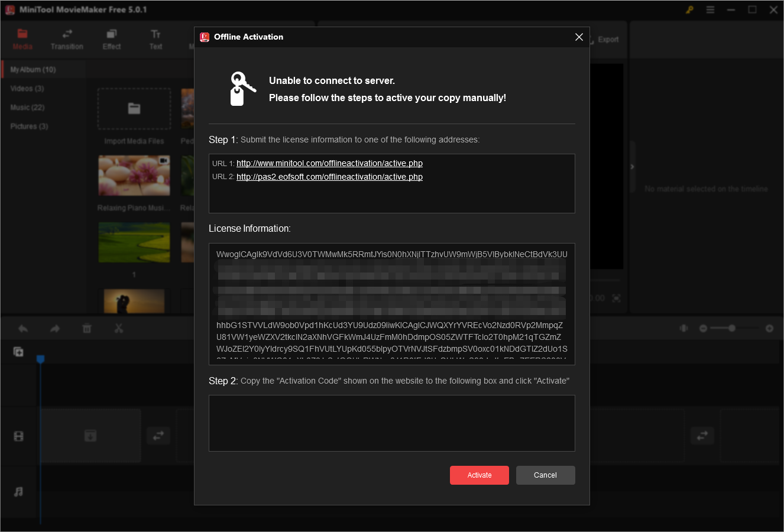Screen dimensions: 784x532
Task: Focus the Activation Code input box
Action: click(x=392, y=423)
